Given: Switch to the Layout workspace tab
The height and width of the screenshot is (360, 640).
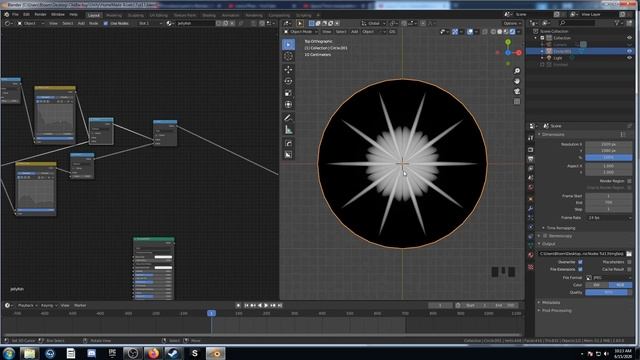Looking at the screenshot, I should (94, 15).
